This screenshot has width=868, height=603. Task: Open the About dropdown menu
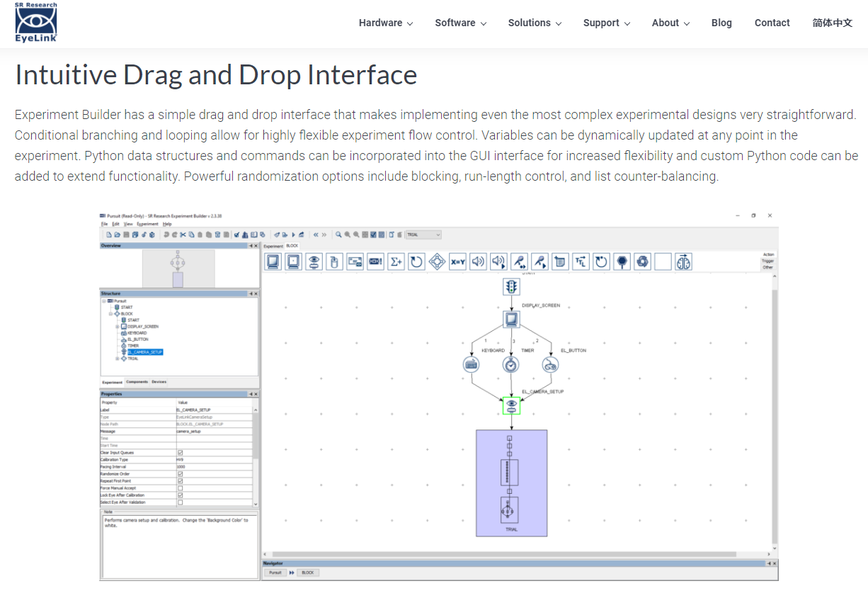point(671,23)
